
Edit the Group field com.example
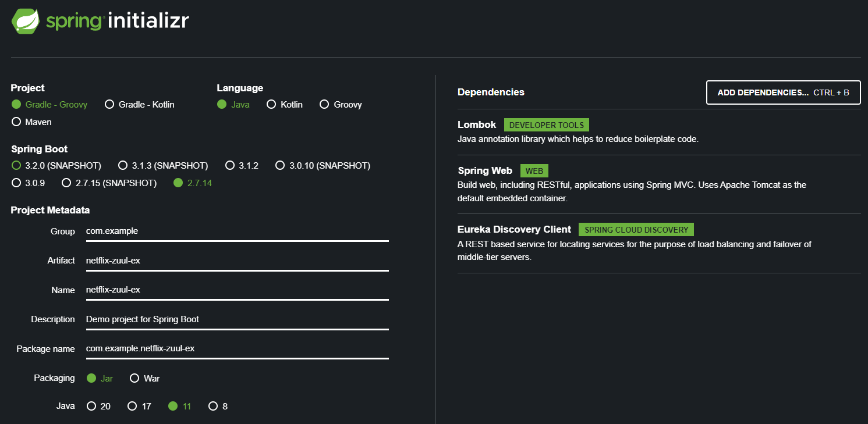238,231
